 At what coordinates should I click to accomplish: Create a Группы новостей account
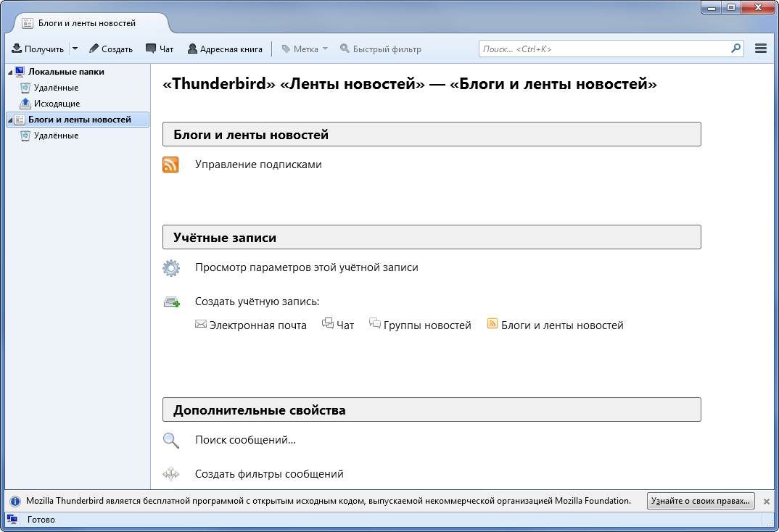click(x=427, y=325)
